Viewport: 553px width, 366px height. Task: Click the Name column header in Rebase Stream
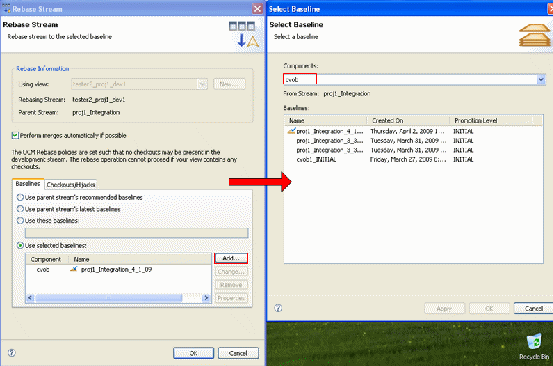[140, 259]
